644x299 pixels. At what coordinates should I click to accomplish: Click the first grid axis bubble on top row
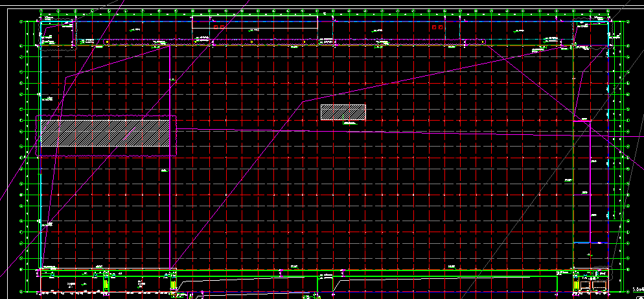(40, 11)
